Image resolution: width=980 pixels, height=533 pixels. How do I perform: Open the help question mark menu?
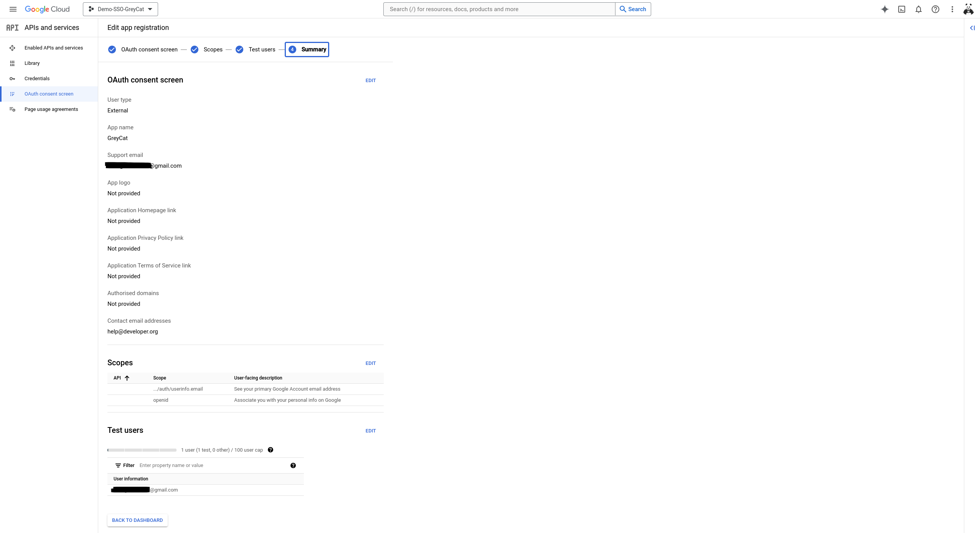click(935, 9)
